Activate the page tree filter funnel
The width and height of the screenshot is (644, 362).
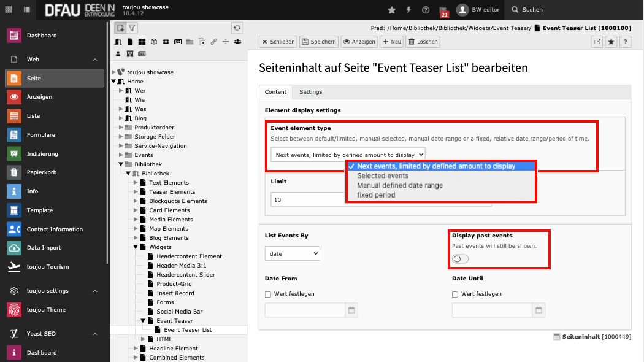(x=131, y=27)
